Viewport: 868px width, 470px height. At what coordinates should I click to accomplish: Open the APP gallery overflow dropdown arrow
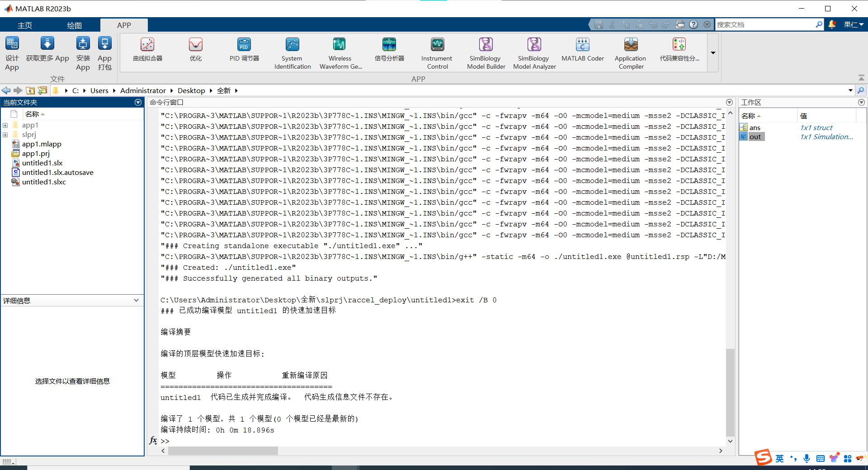click(712, 53)
